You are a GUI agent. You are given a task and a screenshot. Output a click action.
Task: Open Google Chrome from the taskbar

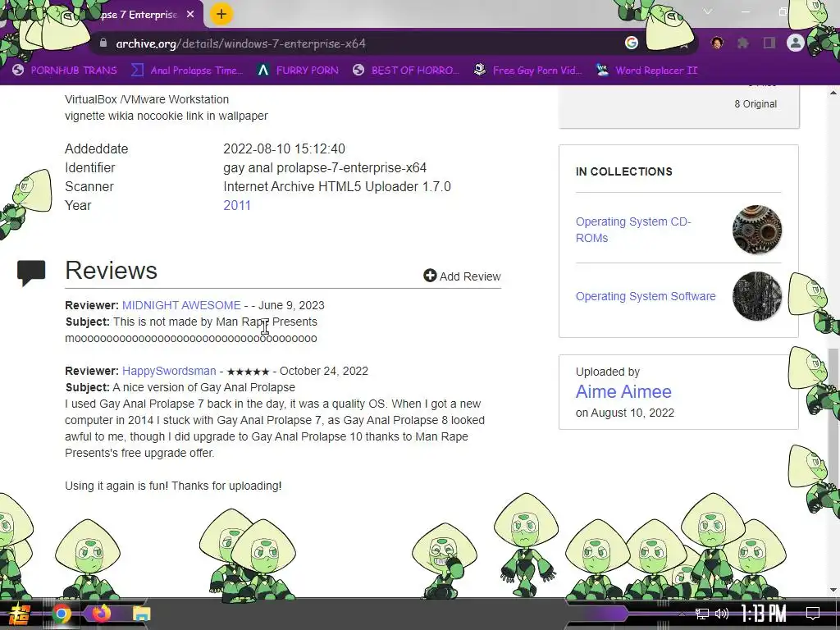coord(61,614)
